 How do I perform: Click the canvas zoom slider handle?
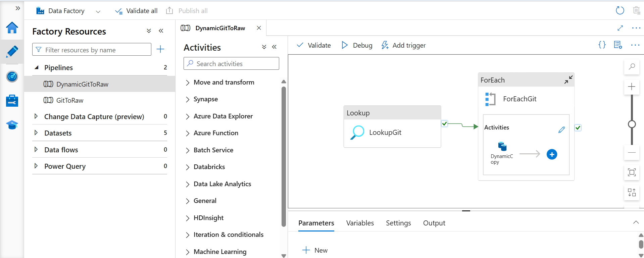[x=632, y=124]
